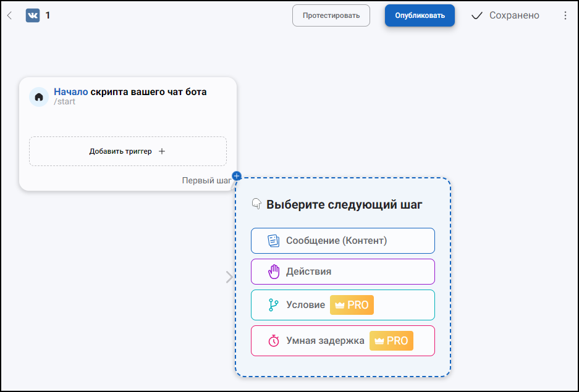Click the branching Condition icon

pos(273,305)
